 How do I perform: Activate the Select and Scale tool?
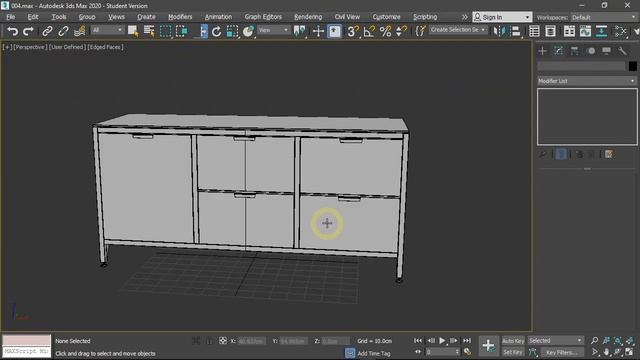[x=232, y=31]
